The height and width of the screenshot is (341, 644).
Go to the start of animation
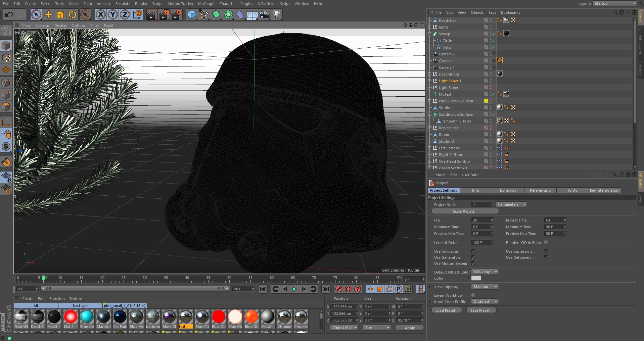pos(263,289)
